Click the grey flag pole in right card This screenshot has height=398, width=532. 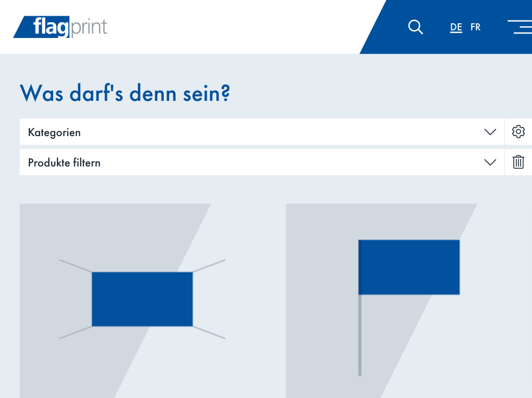click(360, 336)
